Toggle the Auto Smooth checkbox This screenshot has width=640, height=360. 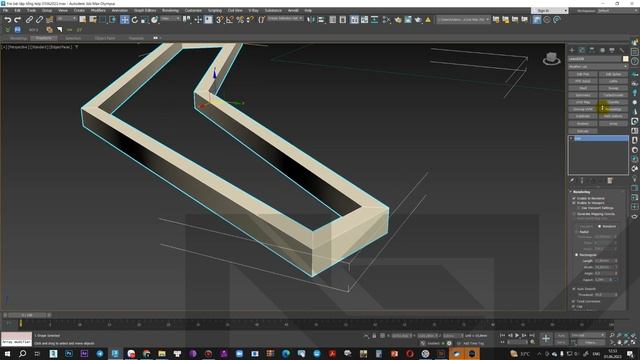574,289
